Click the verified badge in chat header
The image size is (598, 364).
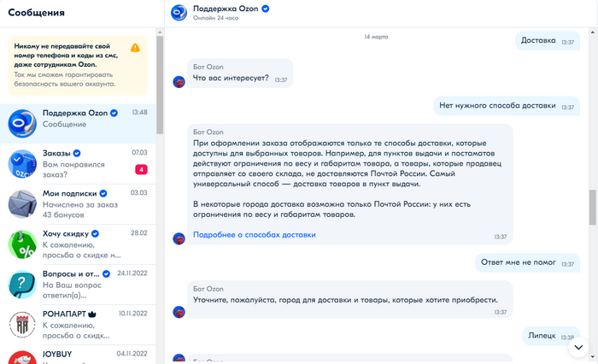(266, 9)
